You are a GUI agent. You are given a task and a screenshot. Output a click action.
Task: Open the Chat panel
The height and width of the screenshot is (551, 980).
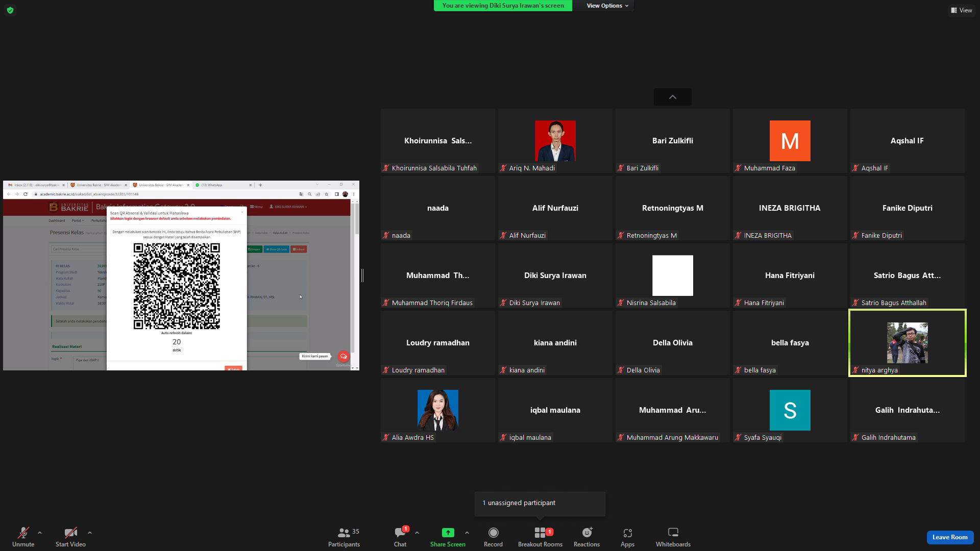pyautogui.click(x=400, y=537)
